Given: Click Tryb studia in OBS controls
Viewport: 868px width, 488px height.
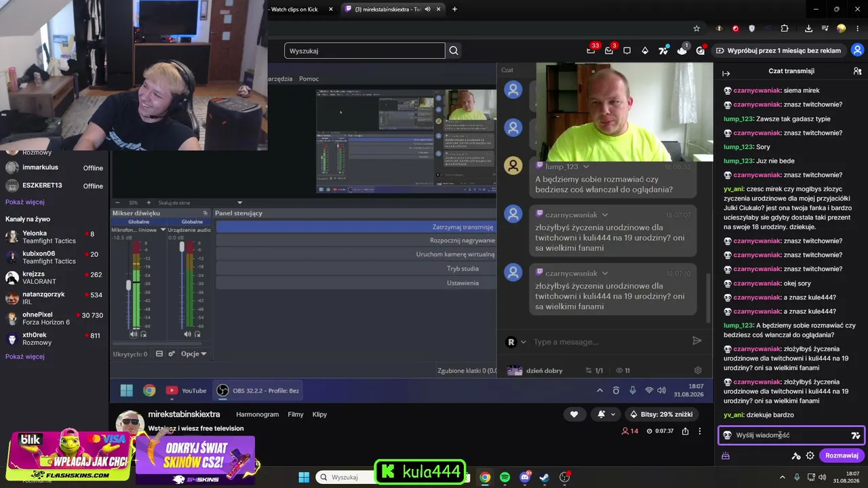Looking at the screenshot, I should [356, 268].
